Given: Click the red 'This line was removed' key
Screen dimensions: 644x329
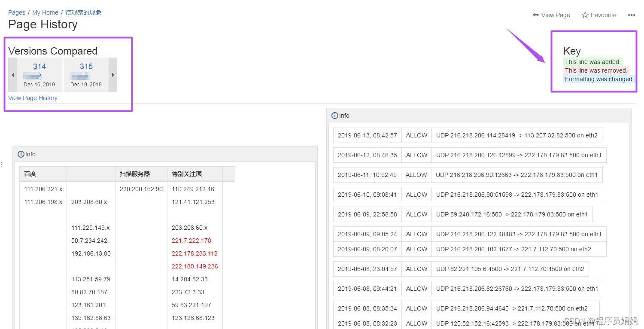Looking at the screenshot, I should (x=596, y=70).
